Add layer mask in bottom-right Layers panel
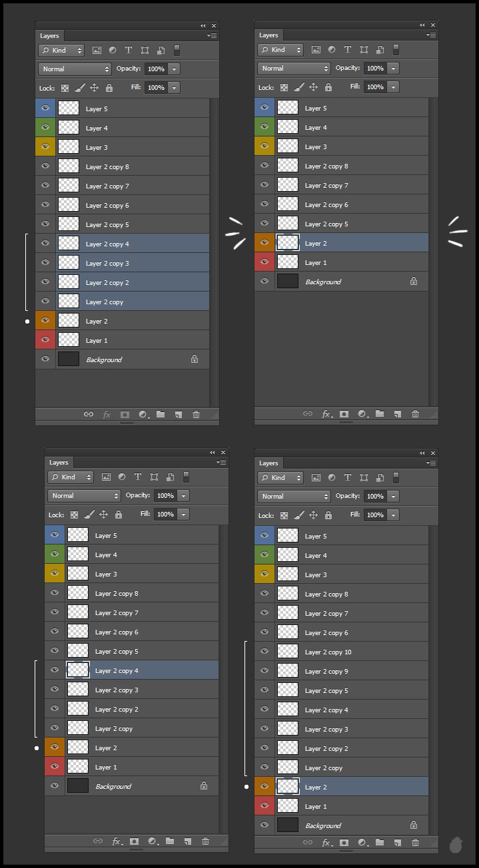The height and width of the screenshot is (868, 479). click(x=344, y=843)
